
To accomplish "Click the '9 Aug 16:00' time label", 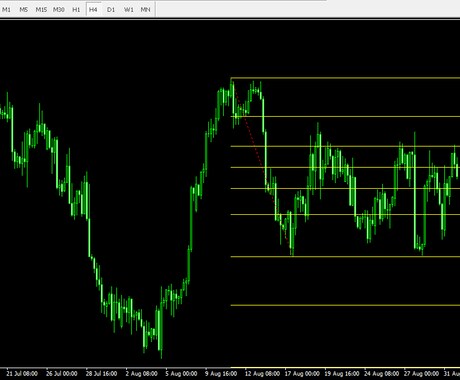I will pyautogui.click(x=221, y=374).
